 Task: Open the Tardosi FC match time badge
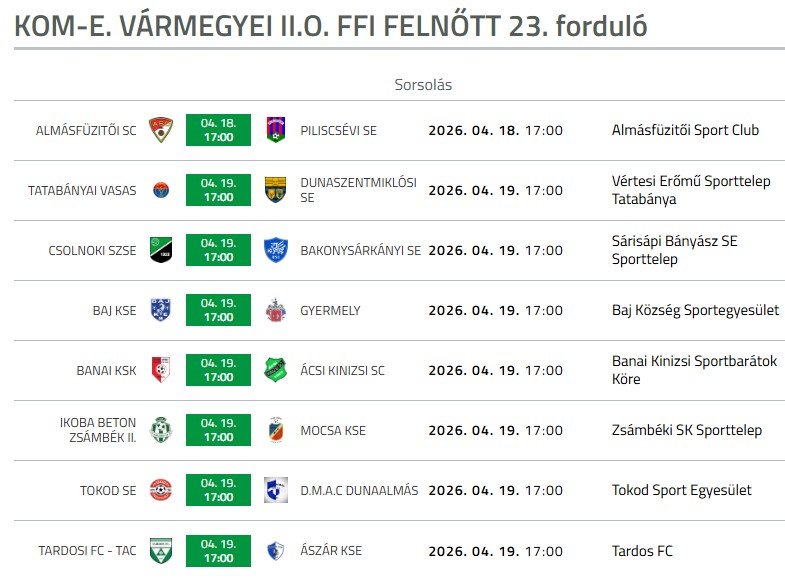218,550
